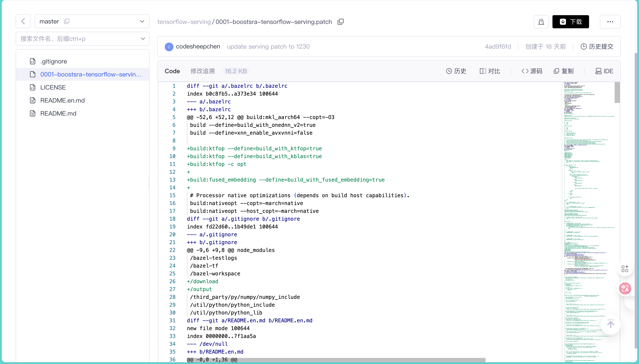Screen dimensions: 639x364
Task: Open the grid widgets floating icon
Action: point(625,269)
